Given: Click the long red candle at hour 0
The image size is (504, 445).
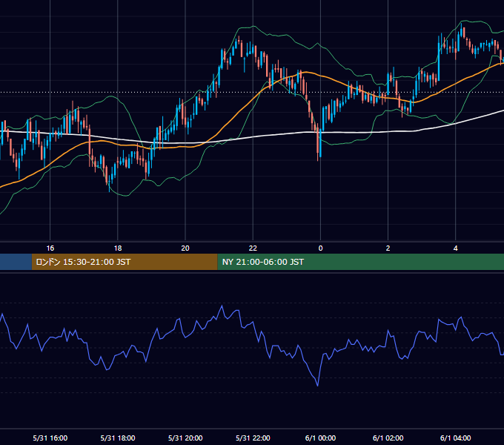Looking at the screenshot, I should [x=318, y=142].
